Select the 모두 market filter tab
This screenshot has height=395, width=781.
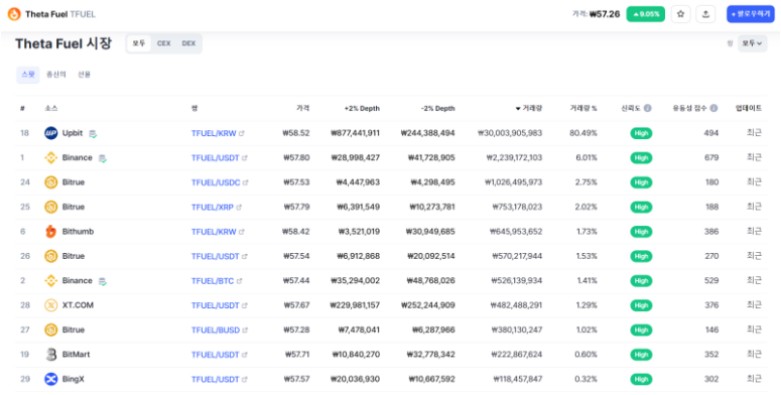pyautogui.click(x=138, y=43)
